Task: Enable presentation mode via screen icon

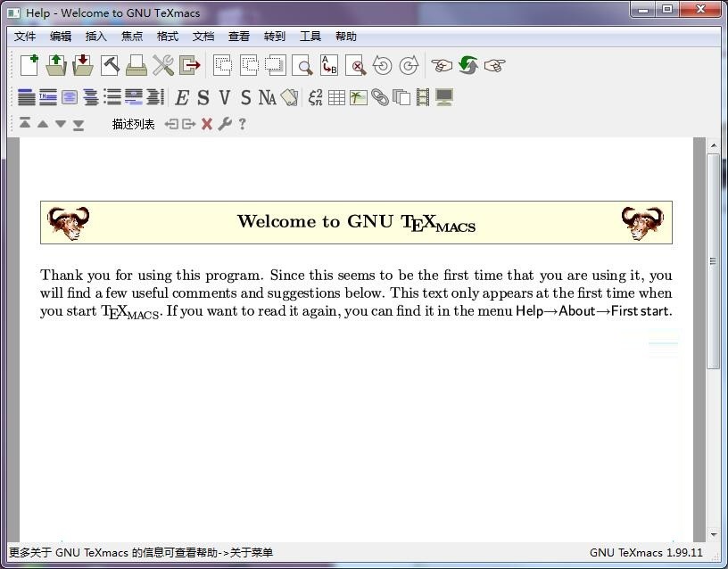Action: (x=445, y=96)
